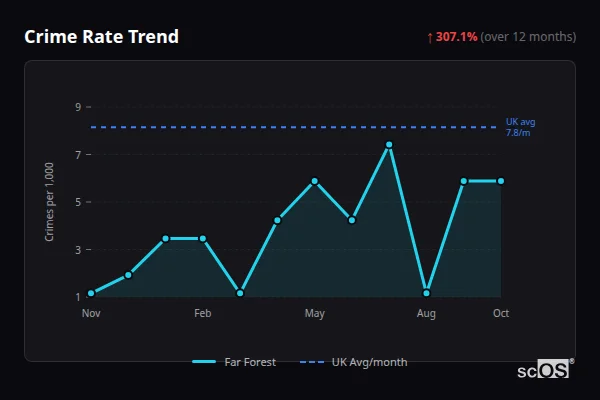Click the UK avg 7.8/m label

pos(520,127)
